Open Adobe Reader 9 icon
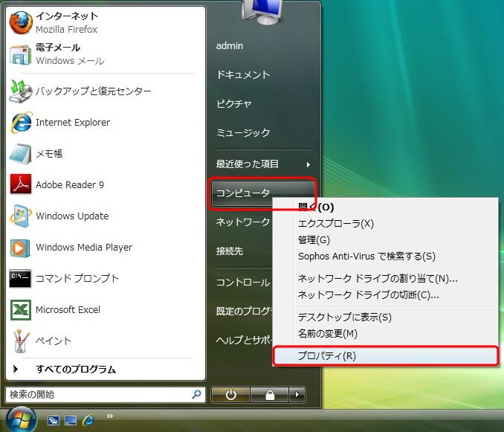 click(21, 184)
